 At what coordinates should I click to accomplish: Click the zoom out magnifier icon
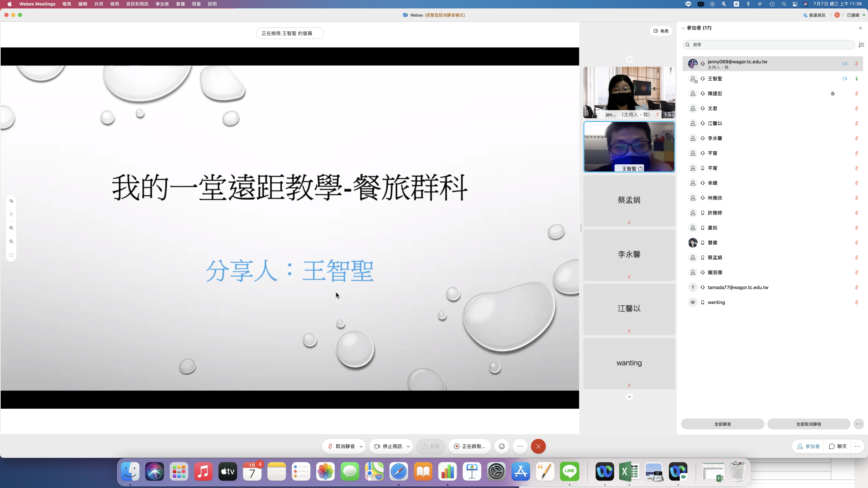point(11,242)
